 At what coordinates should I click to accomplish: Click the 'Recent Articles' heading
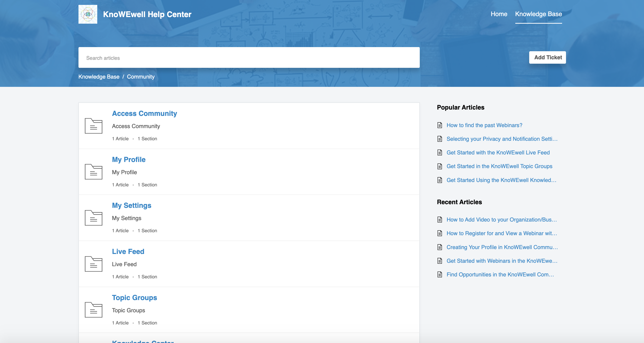(x=459, y=202)
